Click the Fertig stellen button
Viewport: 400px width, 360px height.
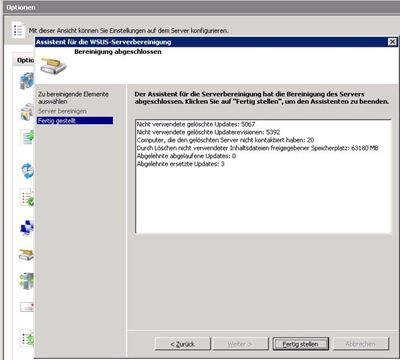point(301,344)
